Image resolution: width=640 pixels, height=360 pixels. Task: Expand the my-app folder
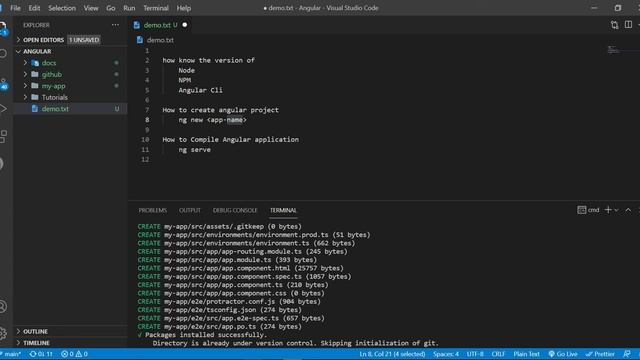pos(25,86)
